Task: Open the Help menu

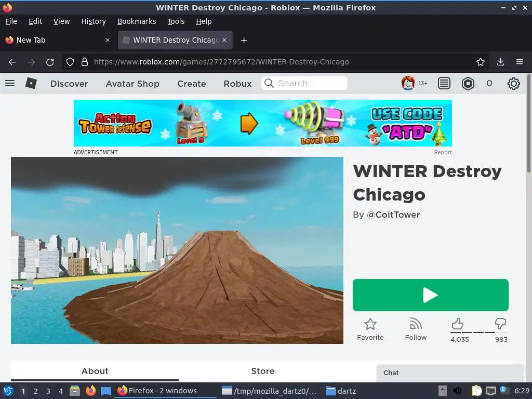Action: click(204, 21)
